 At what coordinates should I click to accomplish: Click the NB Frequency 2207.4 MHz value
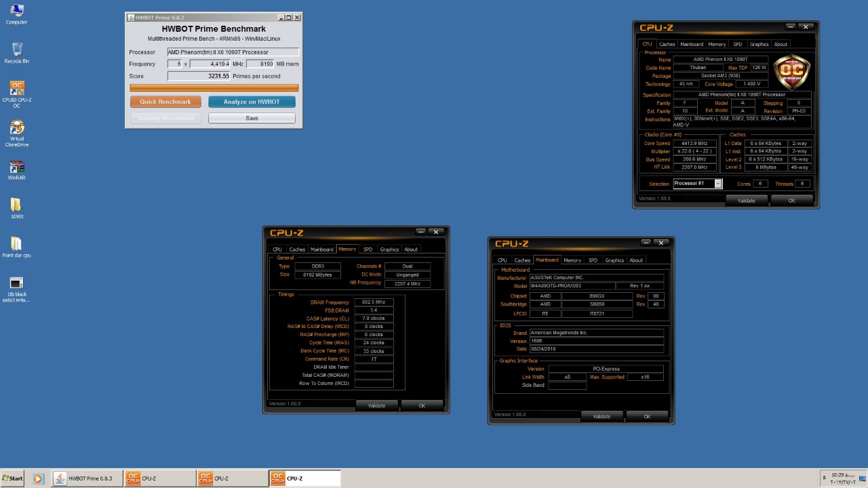click(x=408, y=283)
